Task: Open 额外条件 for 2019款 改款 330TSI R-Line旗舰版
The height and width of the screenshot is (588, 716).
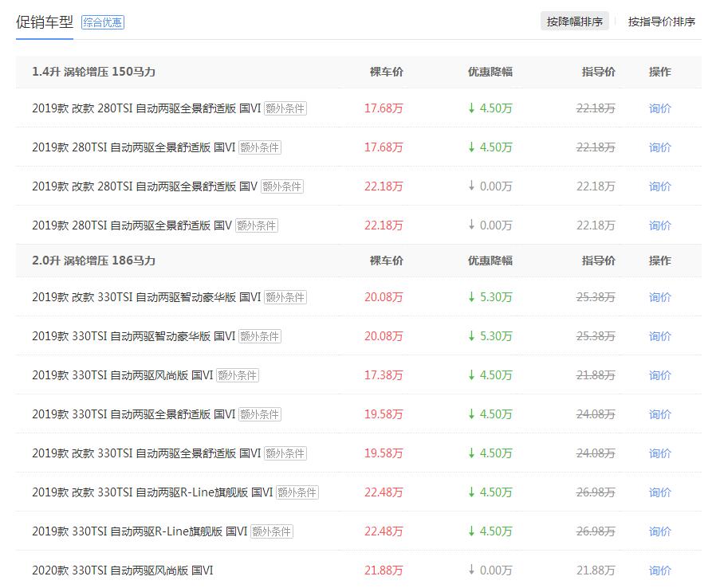Action: pos(297,492)
